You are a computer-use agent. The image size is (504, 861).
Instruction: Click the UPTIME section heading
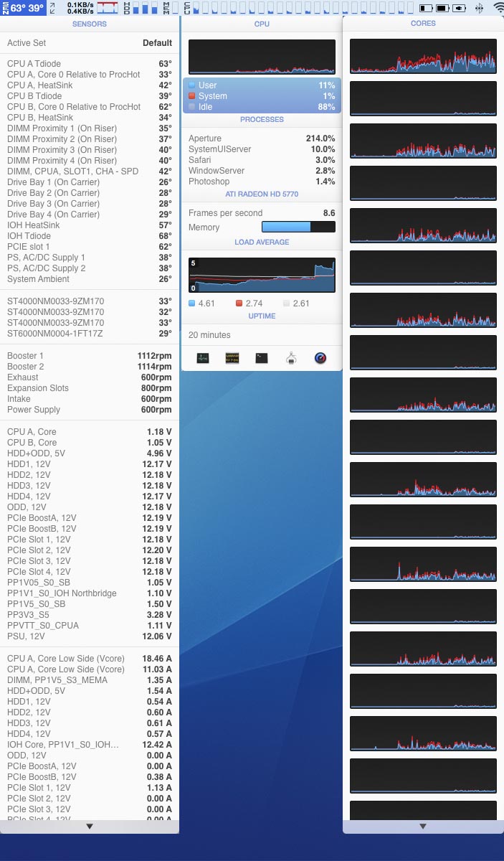tap(262, 316)
